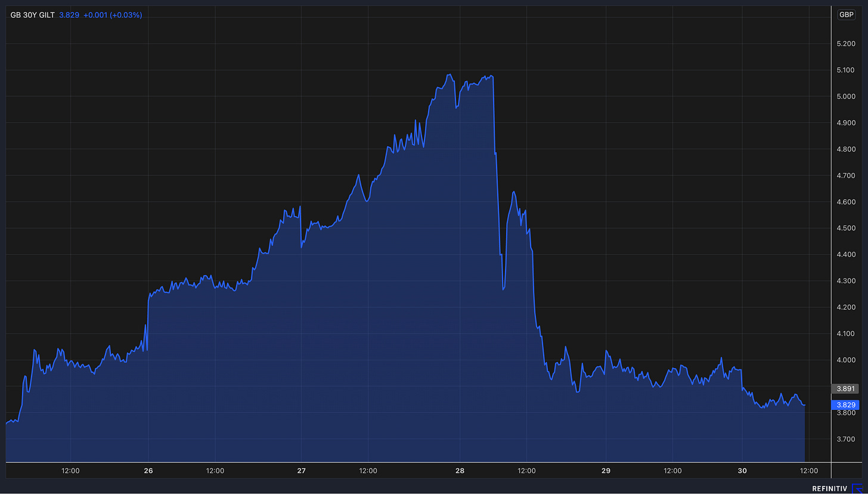868x494 pixels.
Task: Click the 4.700 y-axis label
Action: coord(847,175)
